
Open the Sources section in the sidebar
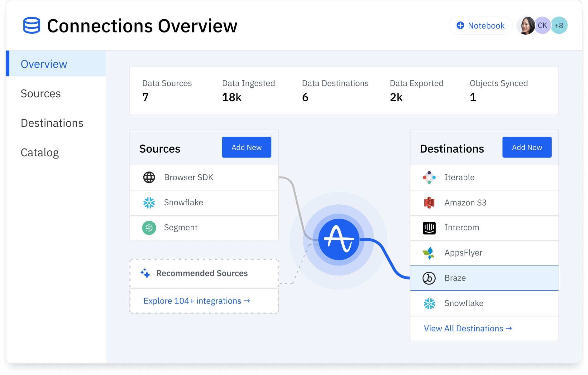41,93
